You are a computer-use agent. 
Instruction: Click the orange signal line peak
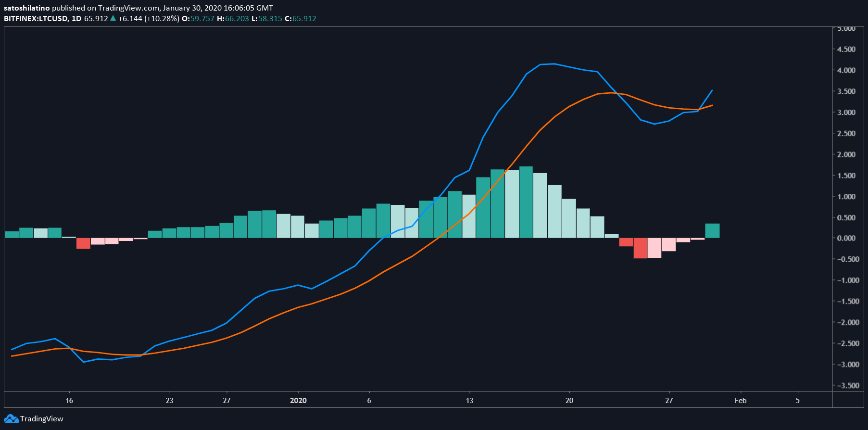point(612,92)
